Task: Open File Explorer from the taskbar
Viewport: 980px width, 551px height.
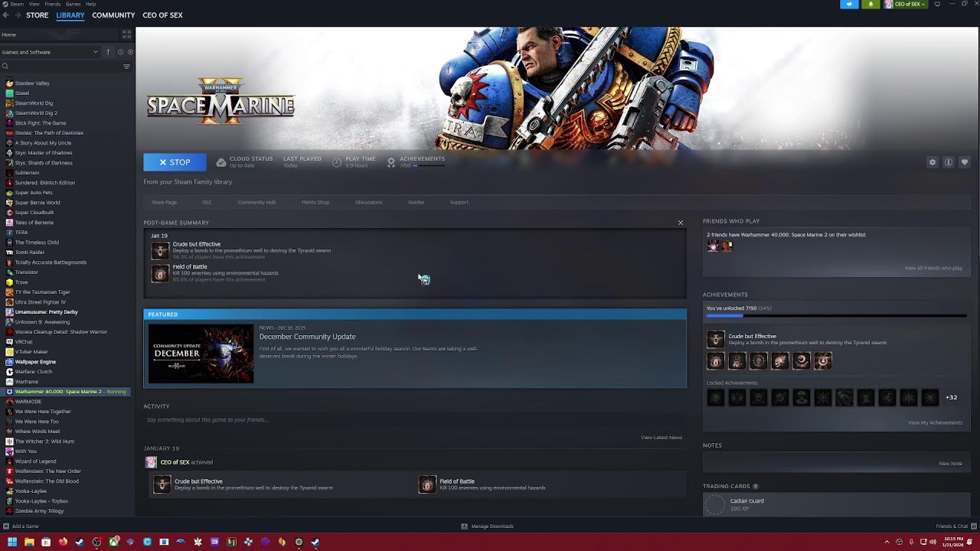Action: [29, 542]
